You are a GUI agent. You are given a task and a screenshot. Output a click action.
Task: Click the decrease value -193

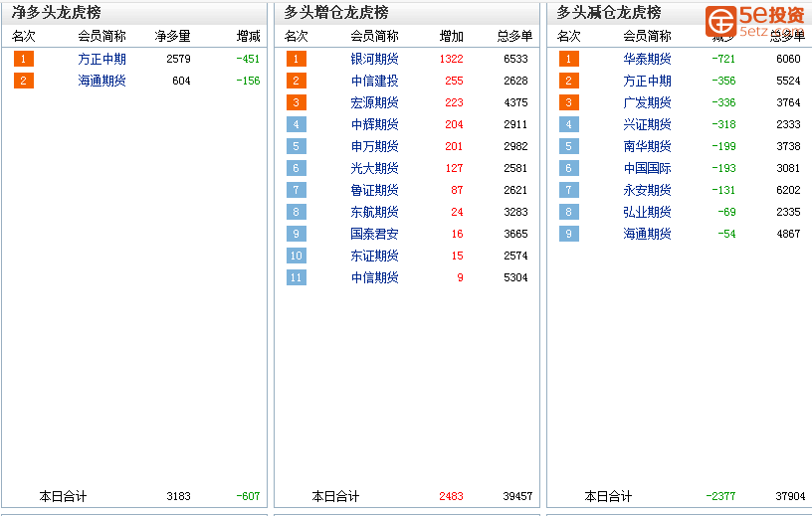[723, 168]
